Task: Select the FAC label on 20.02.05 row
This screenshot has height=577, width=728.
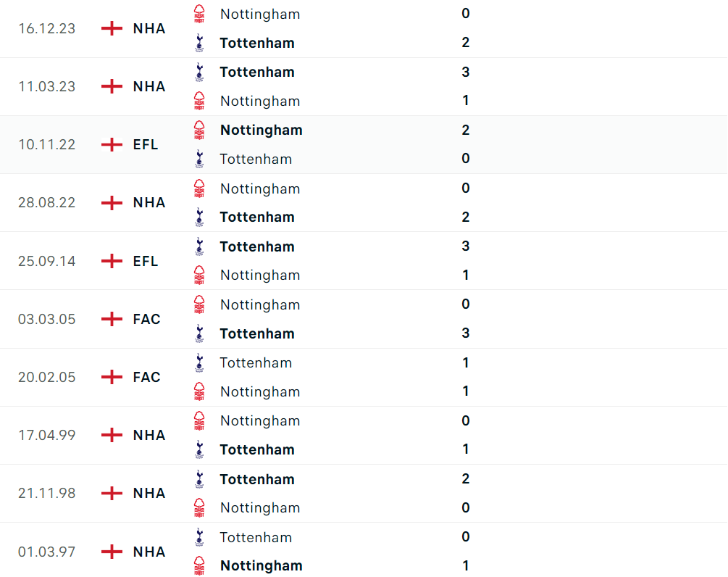Action: tap(146, 377)
